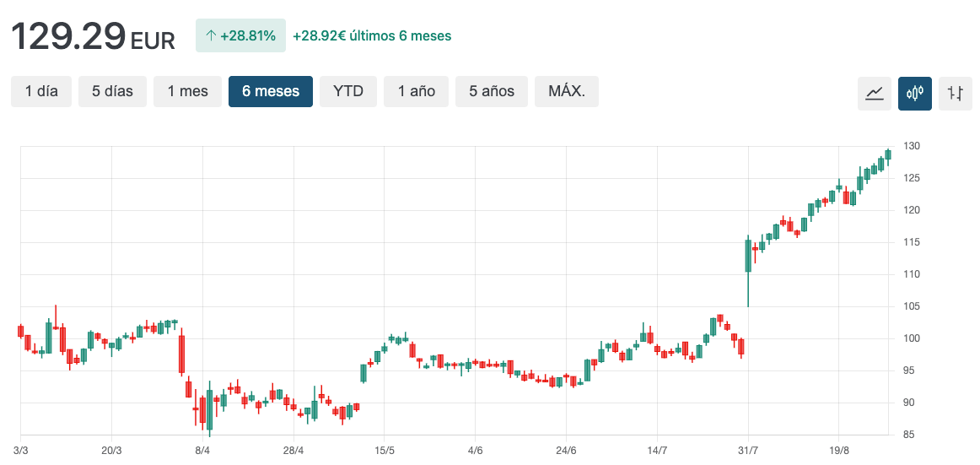Click the 15/5 date axis label
Image resolution: width=980 pixels, height=465 pixels.
tap(385, 450)
